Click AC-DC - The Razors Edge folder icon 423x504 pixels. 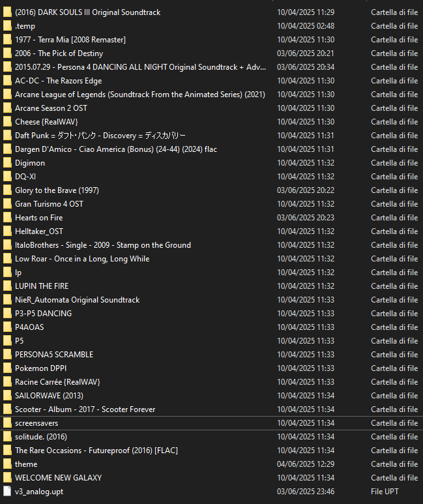7,81
